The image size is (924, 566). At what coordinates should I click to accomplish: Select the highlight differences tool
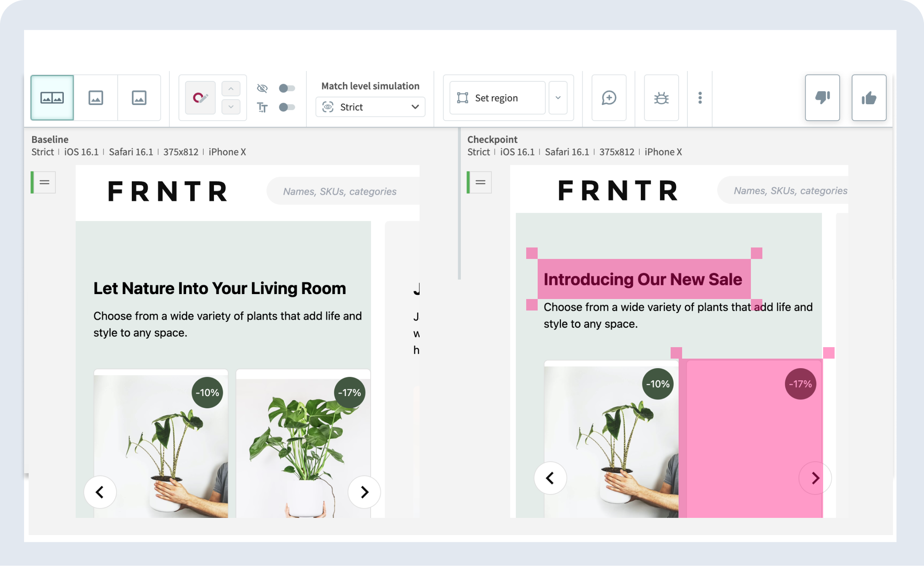point(200,98)
